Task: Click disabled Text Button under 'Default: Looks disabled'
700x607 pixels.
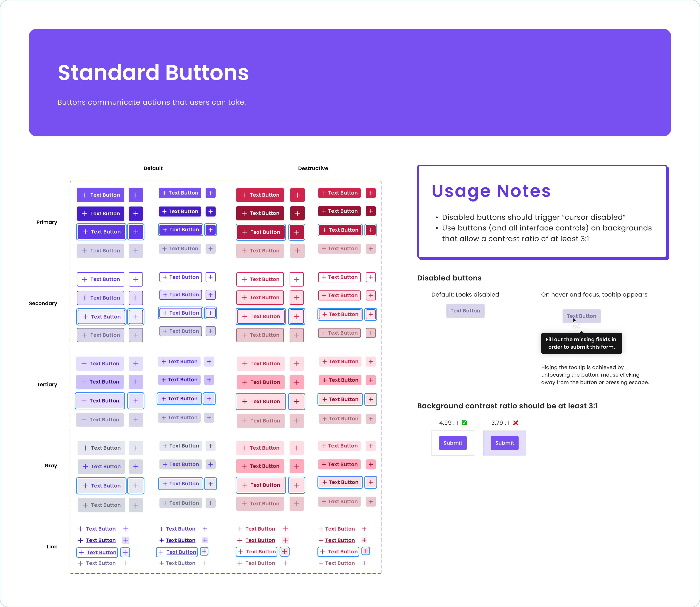Action: point(465,311)
